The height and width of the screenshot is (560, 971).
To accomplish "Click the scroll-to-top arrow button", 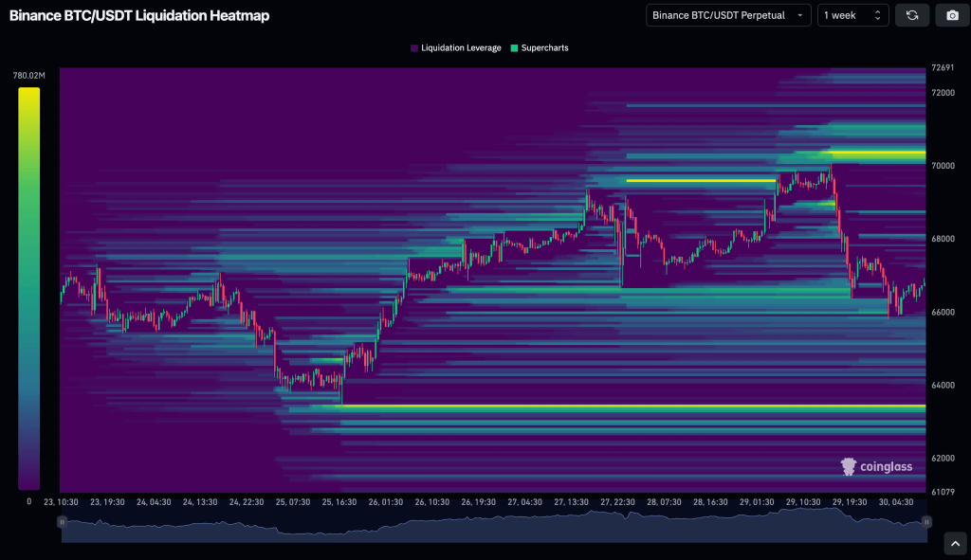I will (x=956, y=544).
